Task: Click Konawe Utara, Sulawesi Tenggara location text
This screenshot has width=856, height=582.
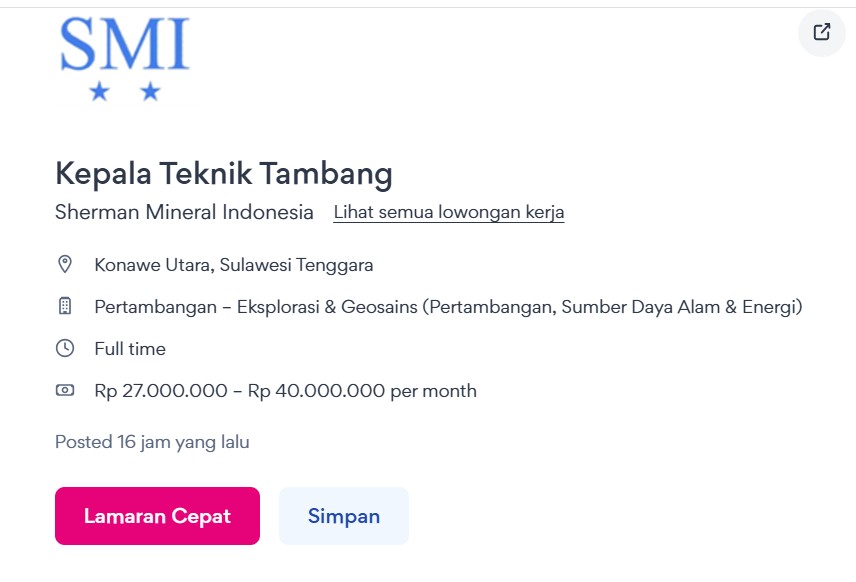Action: tap(234, 265)
